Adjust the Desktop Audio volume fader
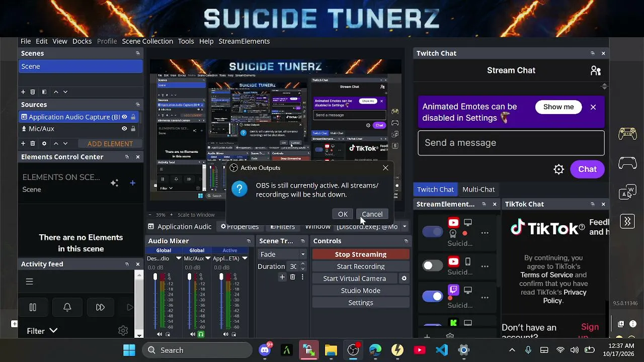The height and width of the screenshot is (362, 644). coord(155,277)
